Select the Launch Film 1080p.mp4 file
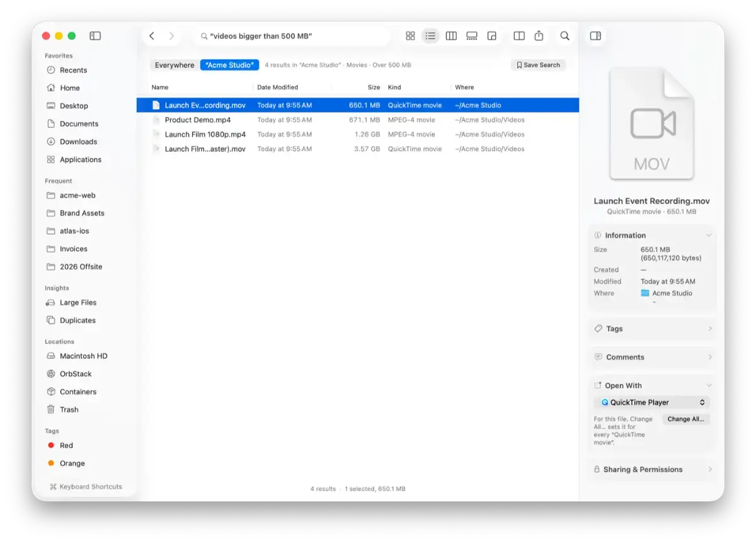 358,134
